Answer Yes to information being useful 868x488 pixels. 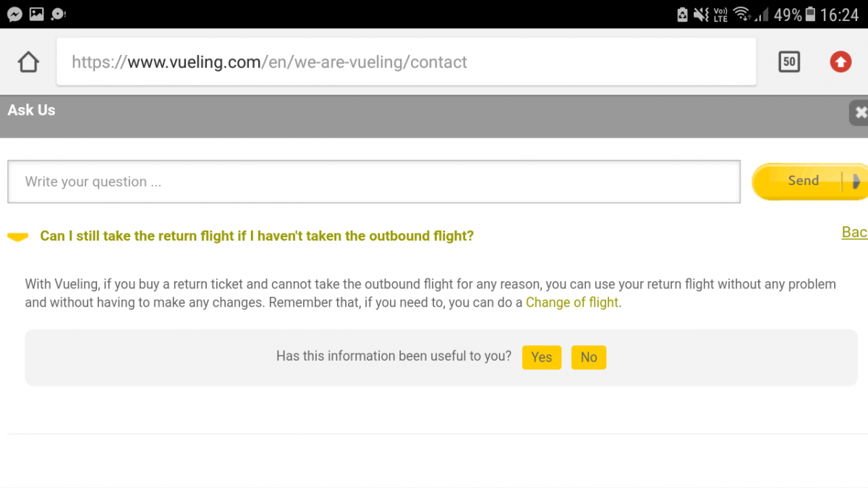[x=541, y=357]
